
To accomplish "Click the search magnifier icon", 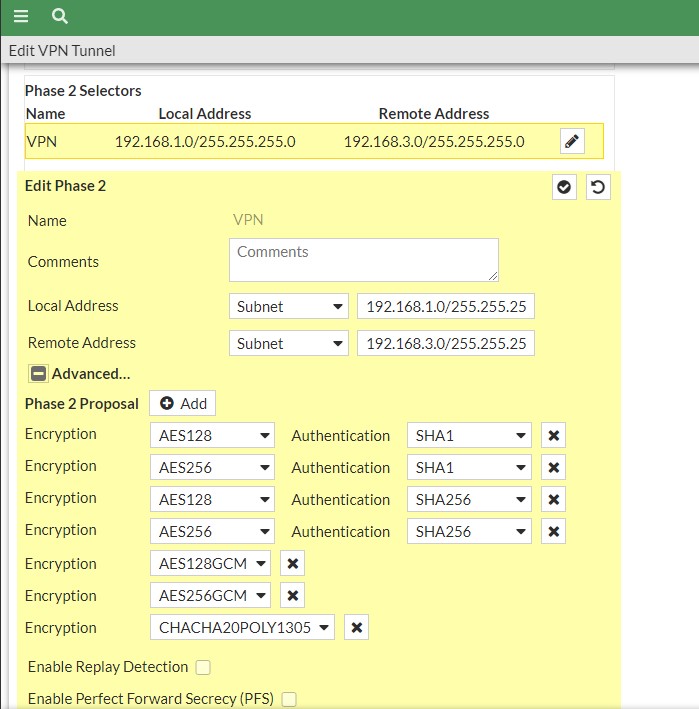I will click(x=60, y=17).
